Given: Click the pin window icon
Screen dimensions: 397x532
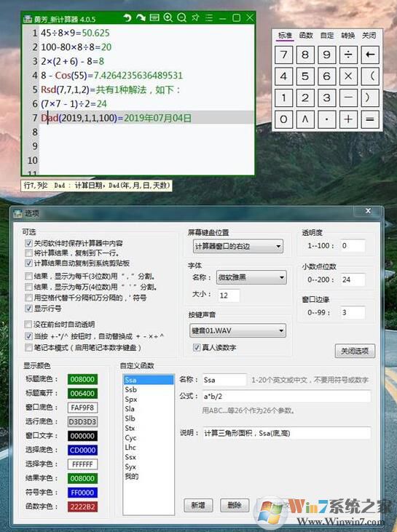Looking at the screenshot, I should [195, 17].
